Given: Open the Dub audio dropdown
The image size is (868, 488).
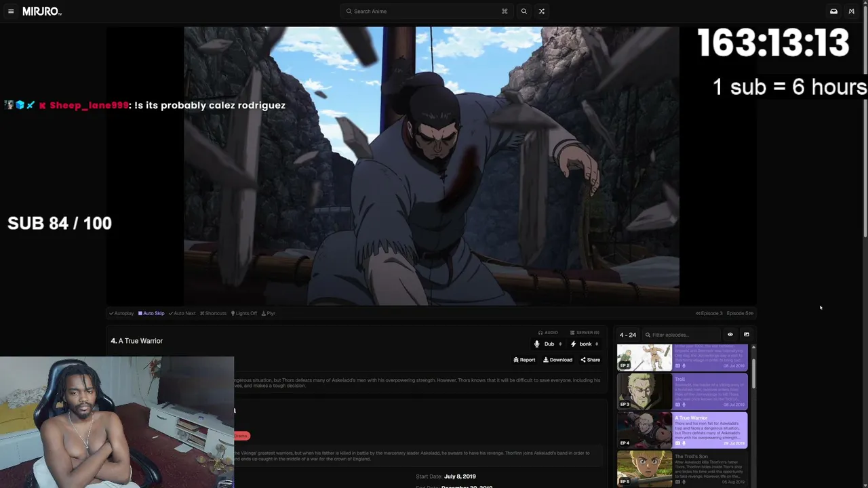Looking at the screenshot, I should [x=548, y=344].
